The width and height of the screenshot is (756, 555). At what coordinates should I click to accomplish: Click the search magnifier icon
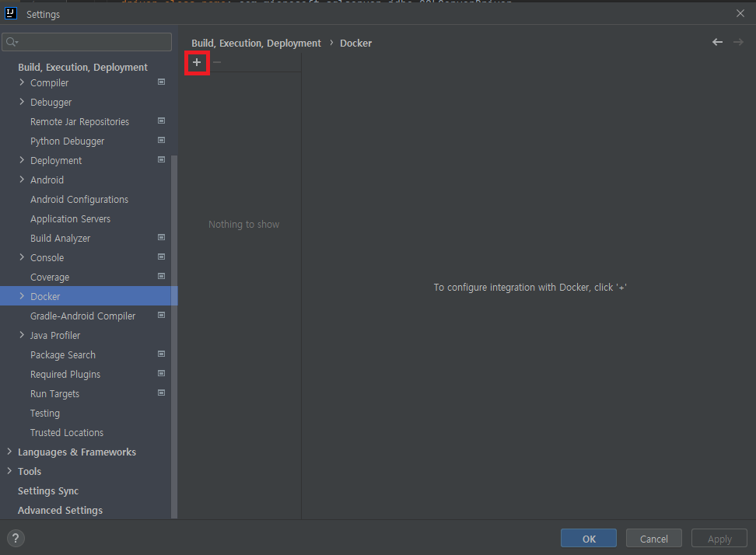[12, 43]
